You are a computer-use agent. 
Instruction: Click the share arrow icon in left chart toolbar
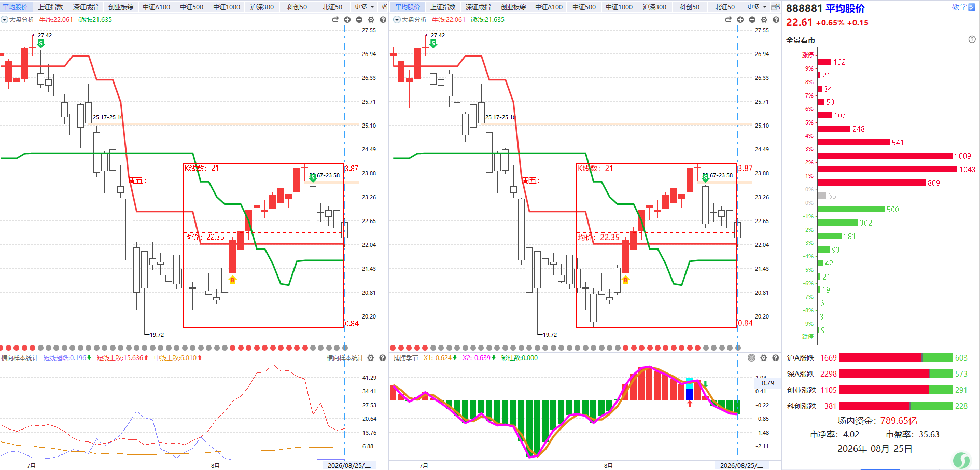335,20
